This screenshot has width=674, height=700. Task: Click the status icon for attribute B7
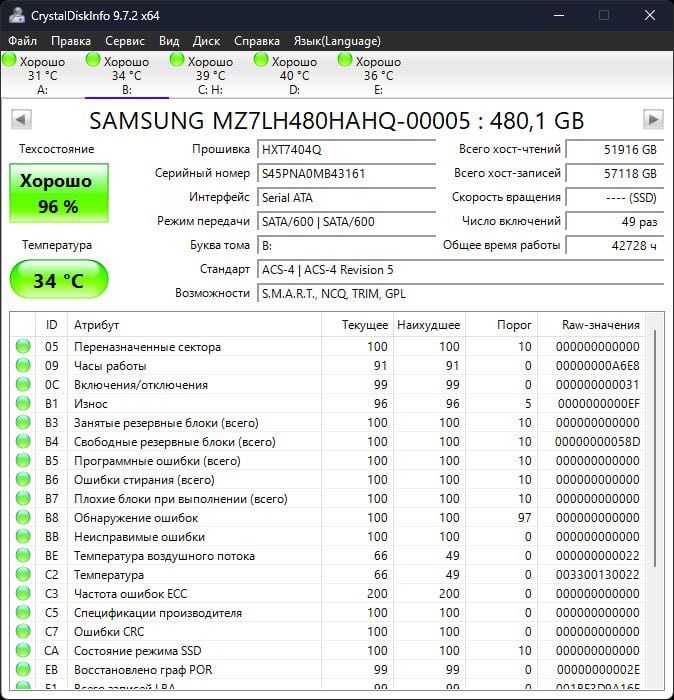click(23, 498)
